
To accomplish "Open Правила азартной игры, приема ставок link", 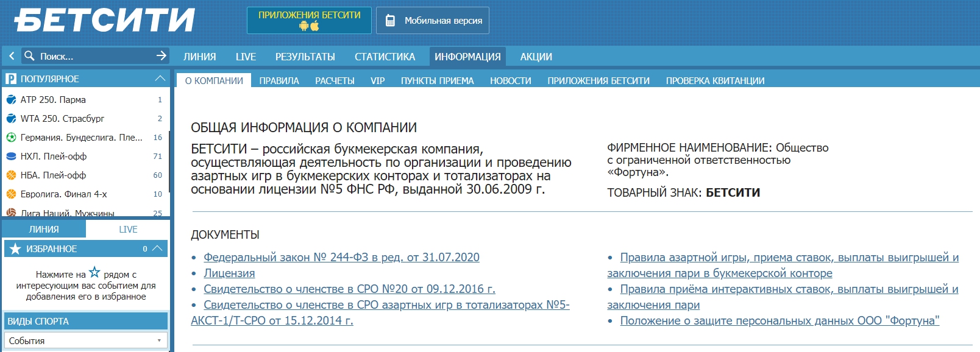I will 783,265.
